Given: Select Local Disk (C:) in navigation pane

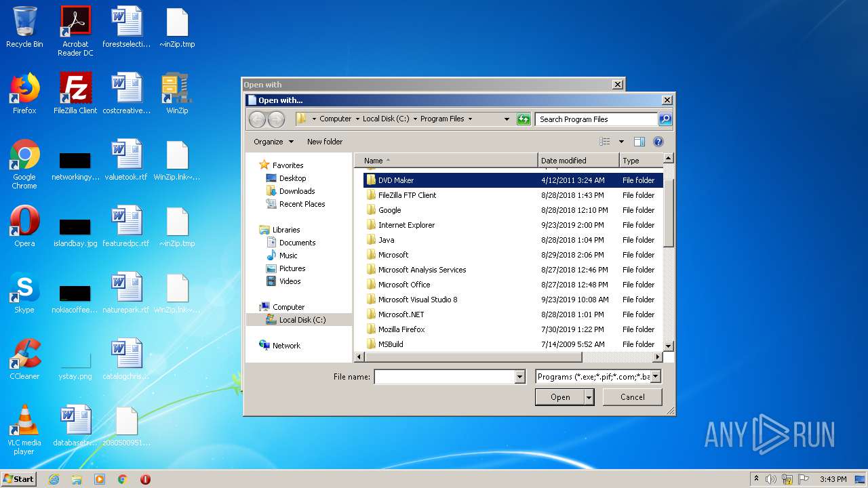Looking at the screenshot, I should coord(302,320).
